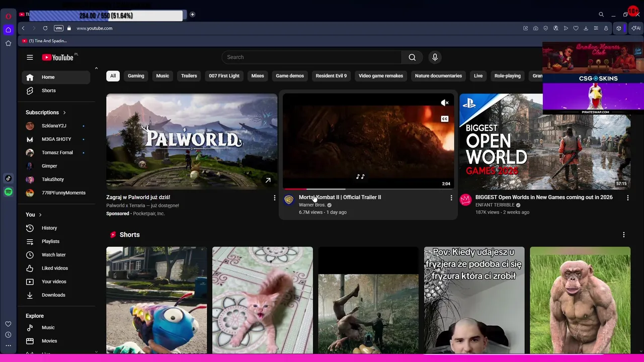Open the browser downloads icon
The width and height of the screenshot is (644, 362).
point(586,28)
